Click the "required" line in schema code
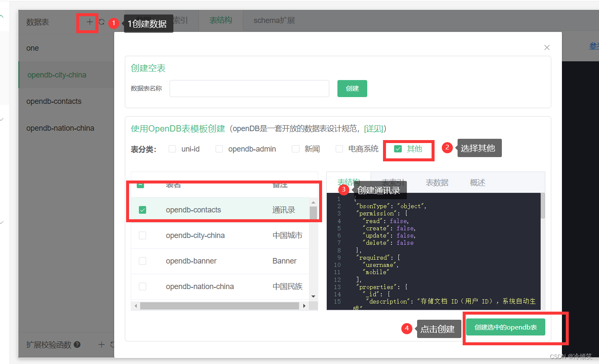The width and height of the screenshot is (599, 364). pos(378,258)
